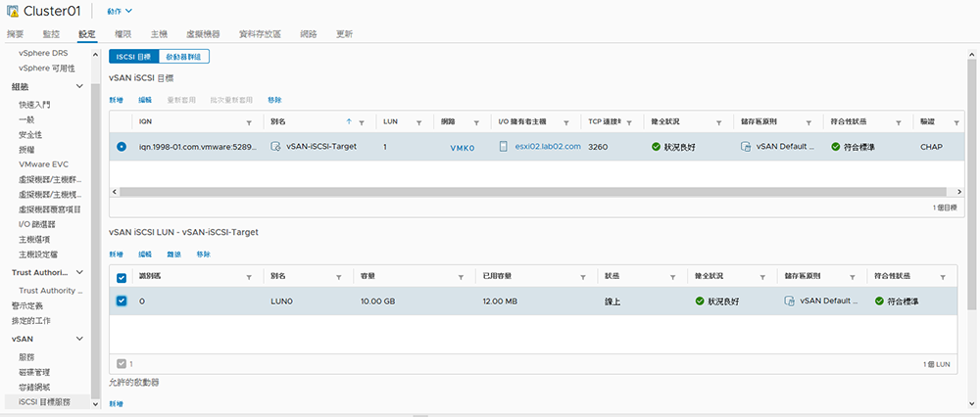The width and height of the screenshot is (980, 417).
Task: Click 新增 above the LUN table
Action: pyautogui.click(x=117, y=255)
